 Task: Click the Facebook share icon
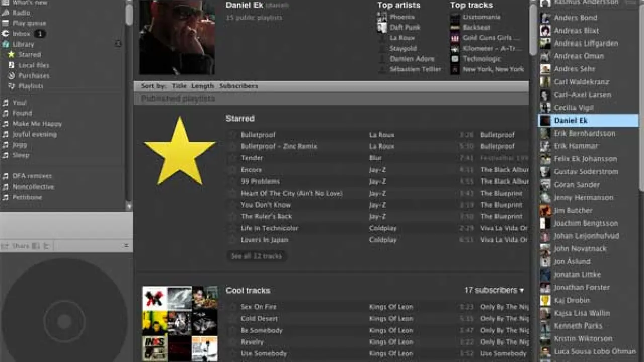tap(36, 246)
